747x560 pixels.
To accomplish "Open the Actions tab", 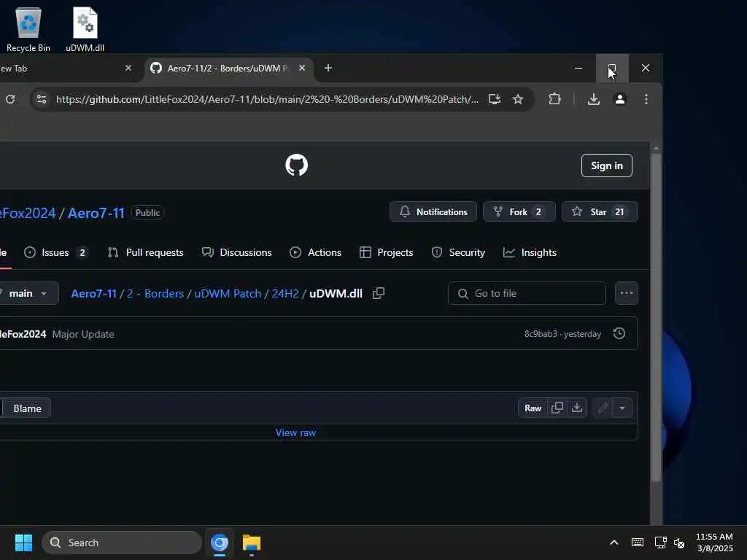I will (x=315, y=252).
